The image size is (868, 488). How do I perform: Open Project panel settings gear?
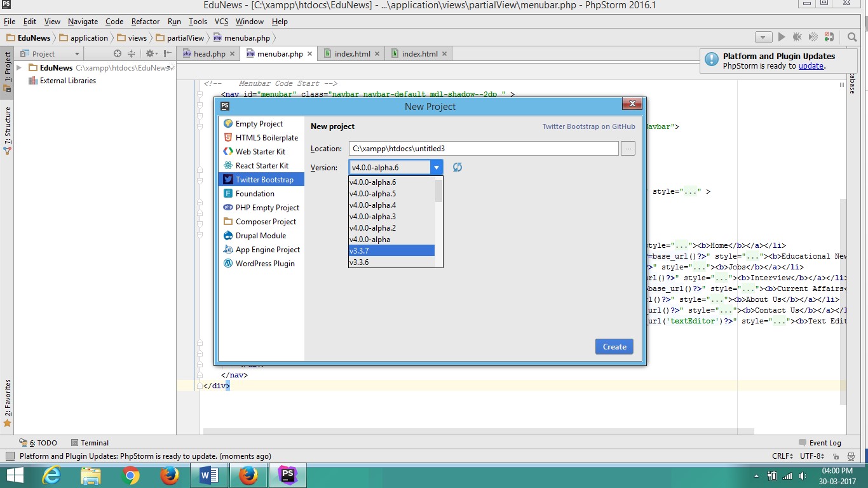(151, 54)
